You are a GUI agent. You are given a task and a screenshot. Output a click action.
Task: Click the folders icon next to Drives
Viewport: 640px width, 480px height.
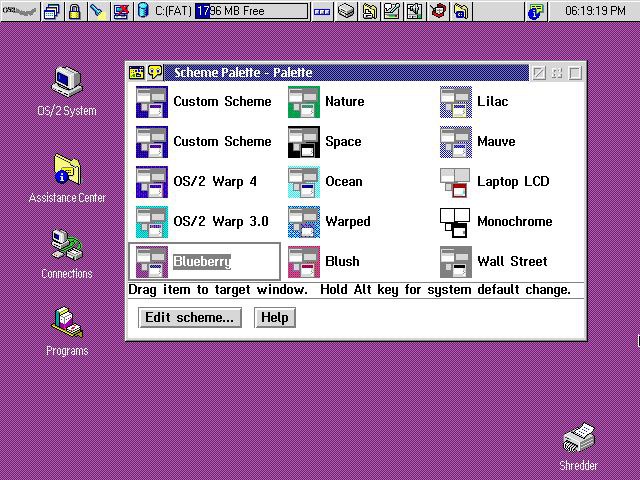point(369,11)
